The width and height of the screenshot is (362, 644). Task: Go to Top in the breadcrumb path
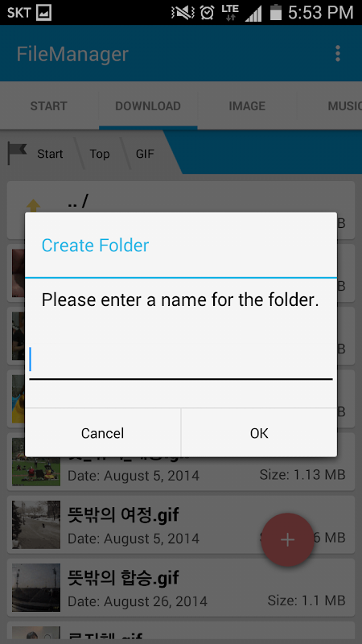[x=100, y=154]
